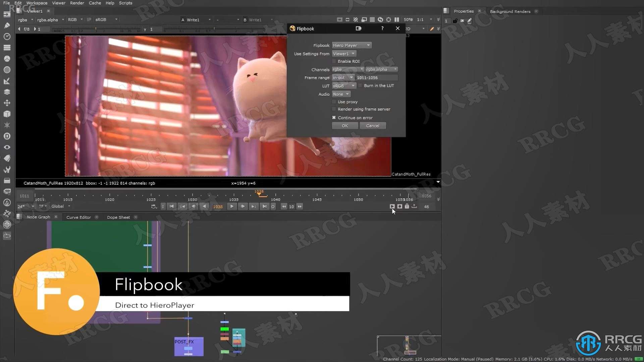Image resolution: width=644 pixels, height=362 pixels.
Task: Open the Color nodes wheel icon
Action: click(x=7, y=58)
